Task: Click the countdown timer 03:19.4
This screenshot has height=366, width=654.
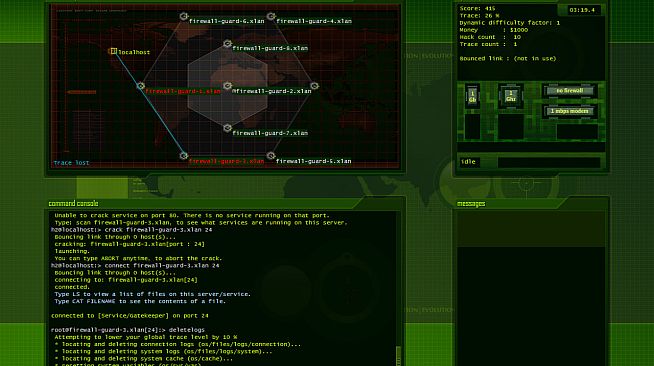Action: (x=581, y=10)
